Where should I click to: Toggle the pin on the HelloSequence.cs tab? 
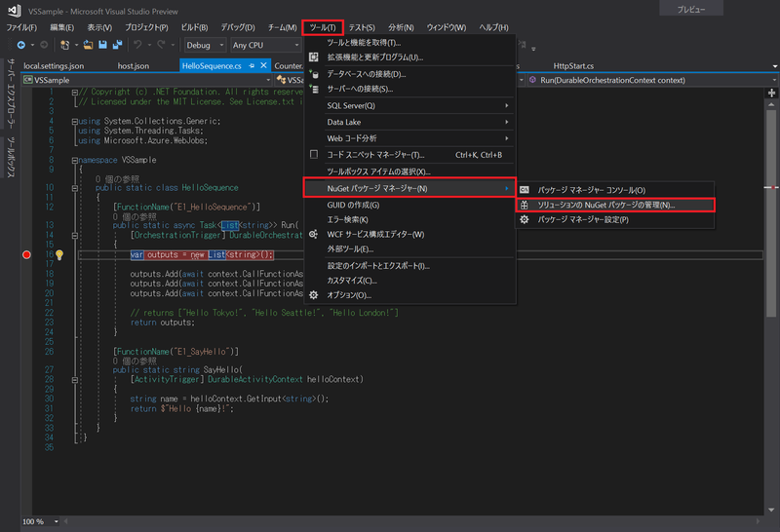pos(252,65)
